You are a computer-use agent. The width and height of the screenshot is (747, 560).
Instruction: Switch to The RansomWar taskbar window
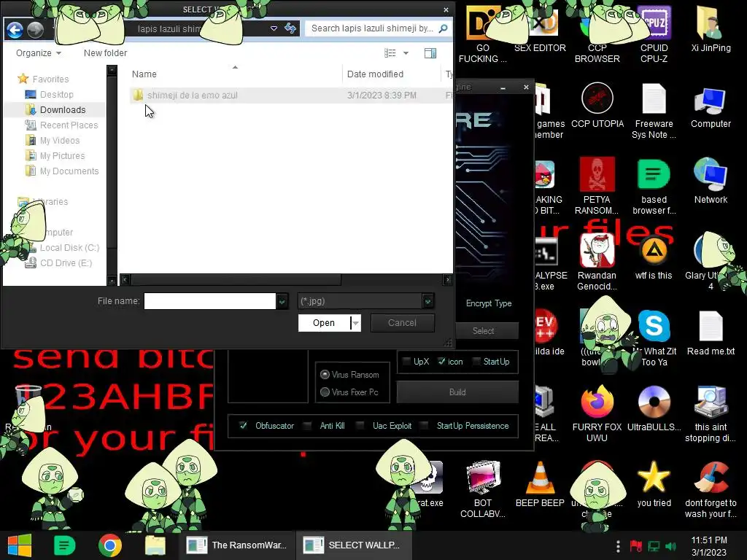click(237, 545)
